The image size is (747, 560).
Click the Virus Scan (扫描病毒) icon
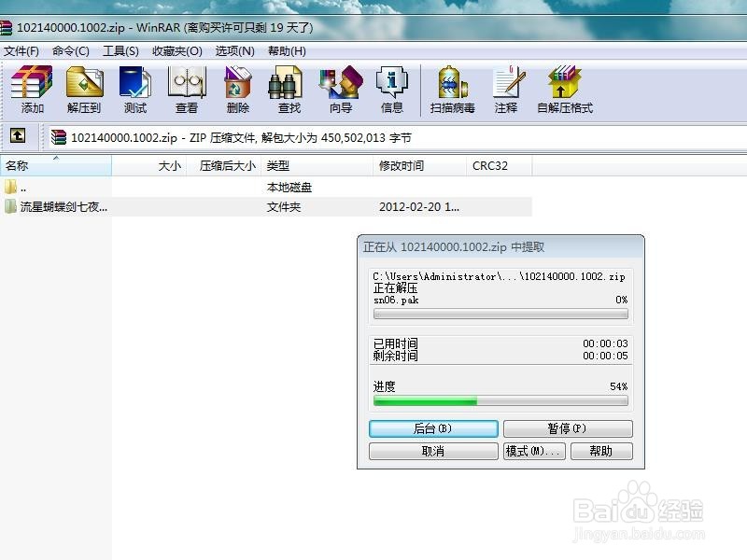[453, 90]
